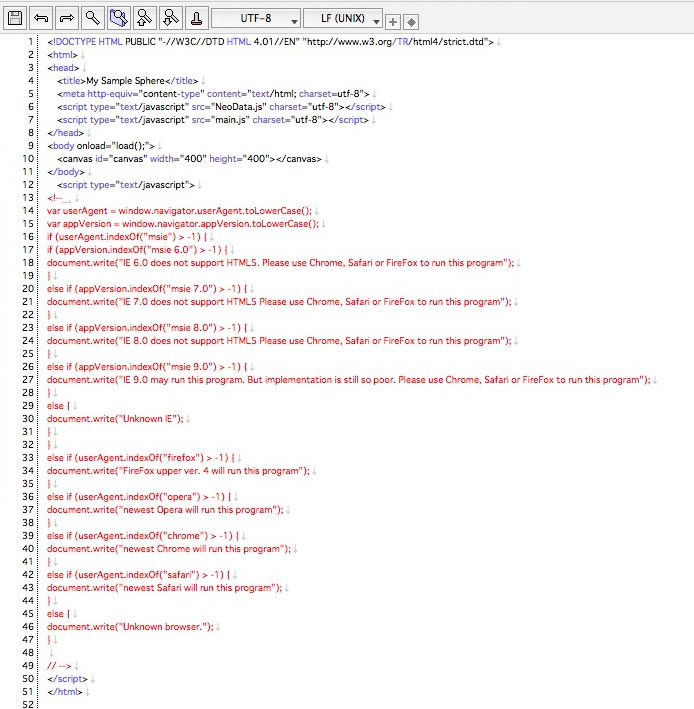
Task: Click the canvas tag on line 10
Action: (x=189, y=159)
